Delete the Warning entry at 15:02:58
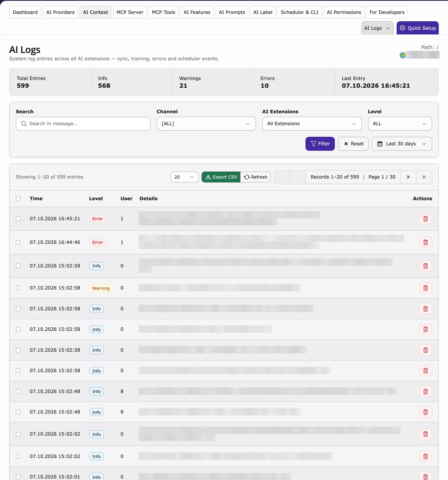This screenshot has height=480, width=448. click(x=425, y=288)
